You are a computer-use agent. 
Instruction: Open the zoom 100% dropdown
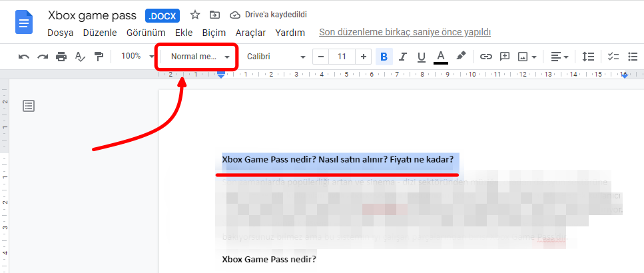click(x=137, y=56)
